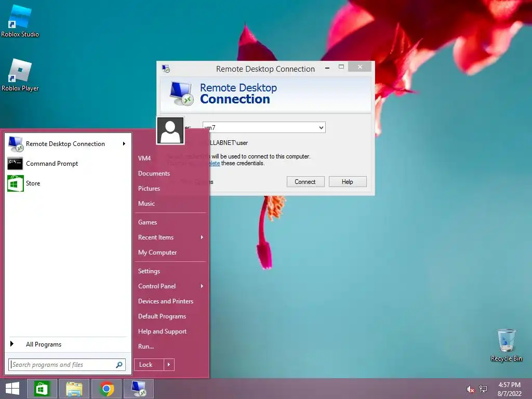Open the Run... dialog
The height and width of the screenshot is (399, 532).
(x=146, y=347)
